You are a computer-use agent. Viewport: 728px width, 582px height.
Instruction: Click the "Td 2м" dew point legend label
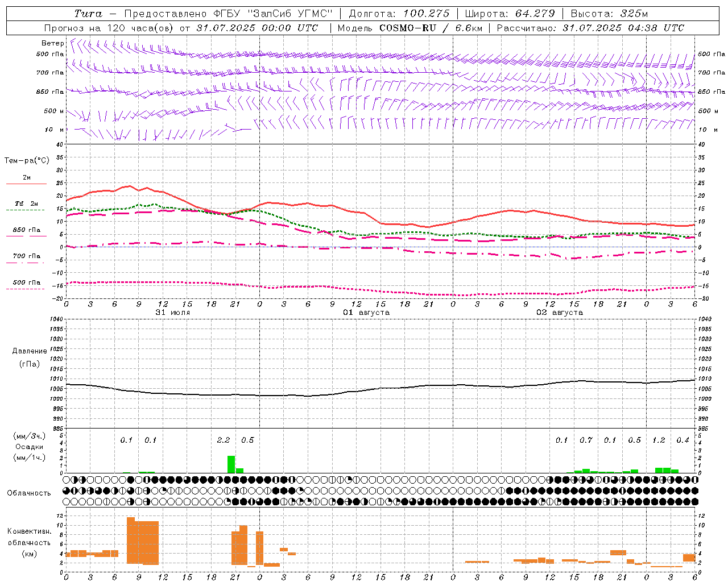[27, 203]
